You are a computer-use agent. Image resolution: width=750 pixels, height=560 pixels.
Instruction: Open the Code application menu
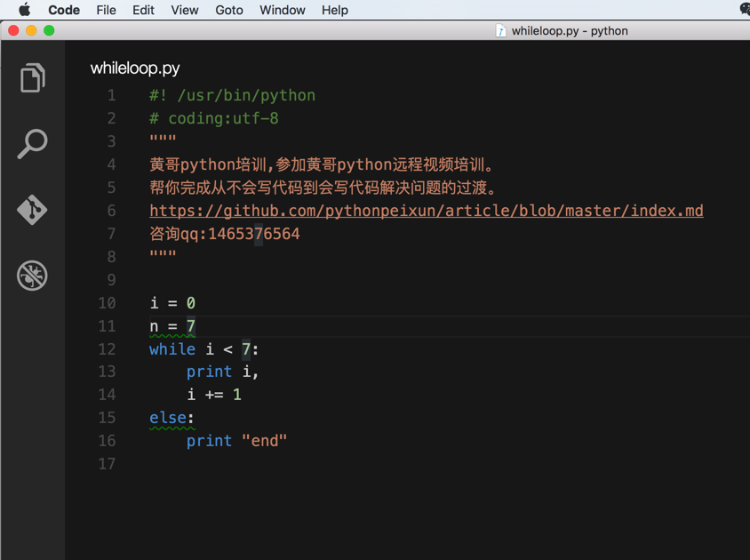coord(63,10)
